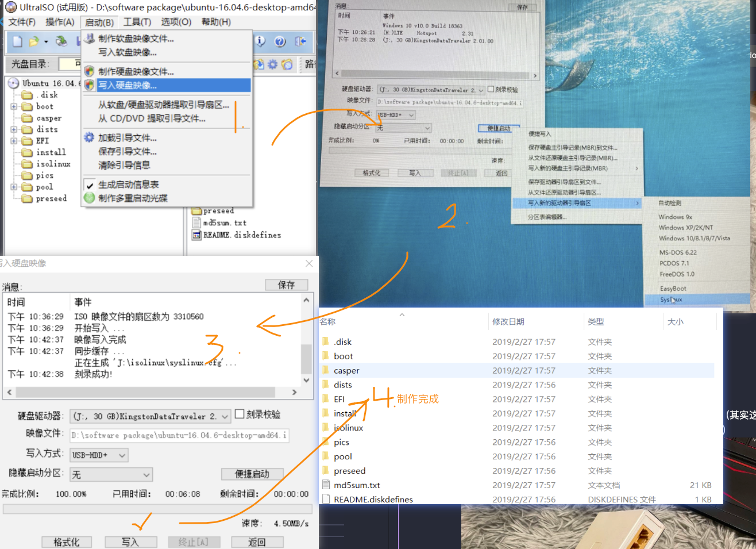756x549 pixels.
Task: Open the 写入方式 USB-HDD+ dropdown
Action: (x=99, y=455)
